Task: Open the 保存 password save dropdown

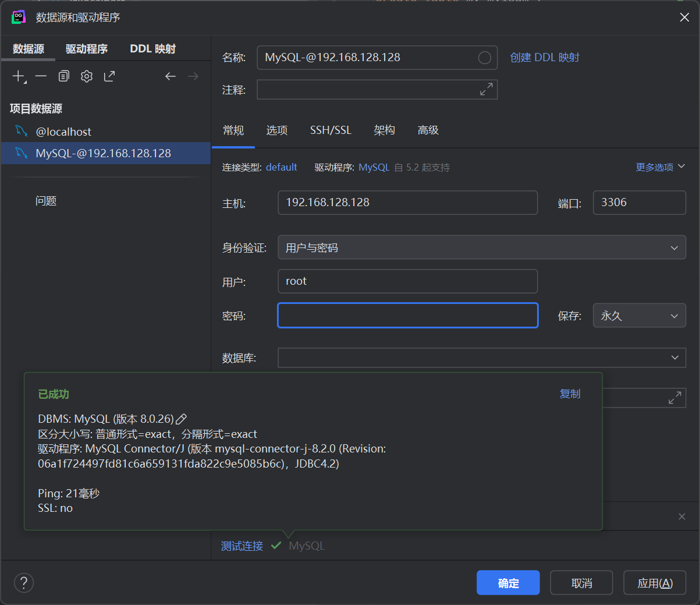Action: pyautogui.click(x=639, y=316)
